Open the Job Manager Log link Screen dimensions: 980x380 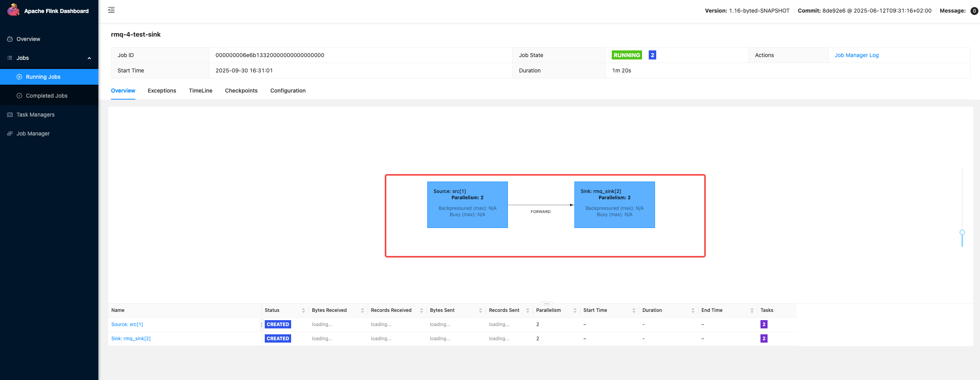pyautogui.click(x=856, y=55)
